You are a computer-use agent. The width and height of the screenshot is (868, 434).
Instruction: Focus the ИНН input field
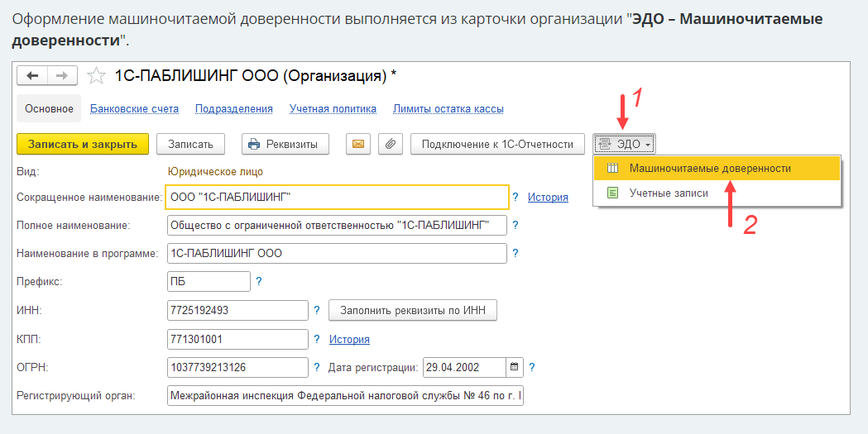[237, 311]
